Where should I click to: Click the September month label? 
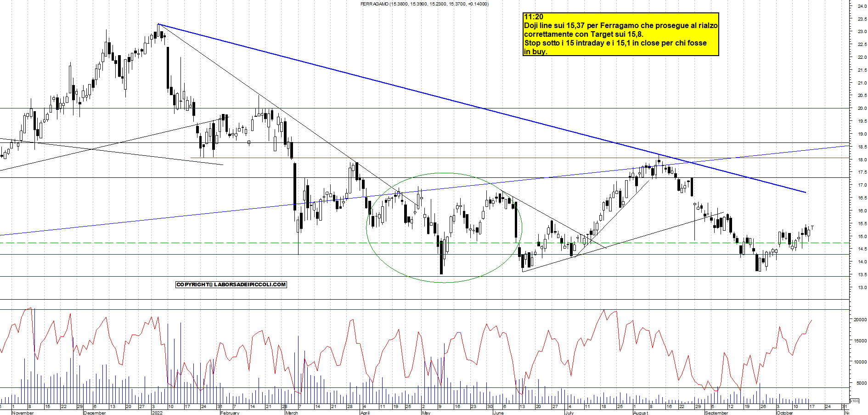716,413
